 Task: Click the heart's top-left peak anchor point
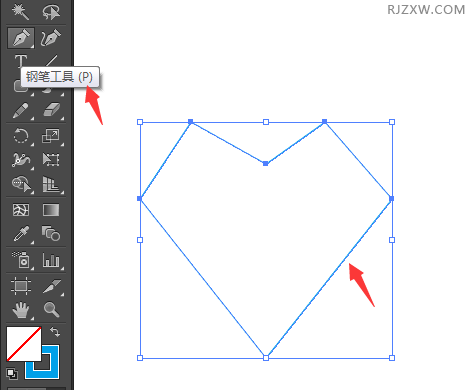[191, 122]
